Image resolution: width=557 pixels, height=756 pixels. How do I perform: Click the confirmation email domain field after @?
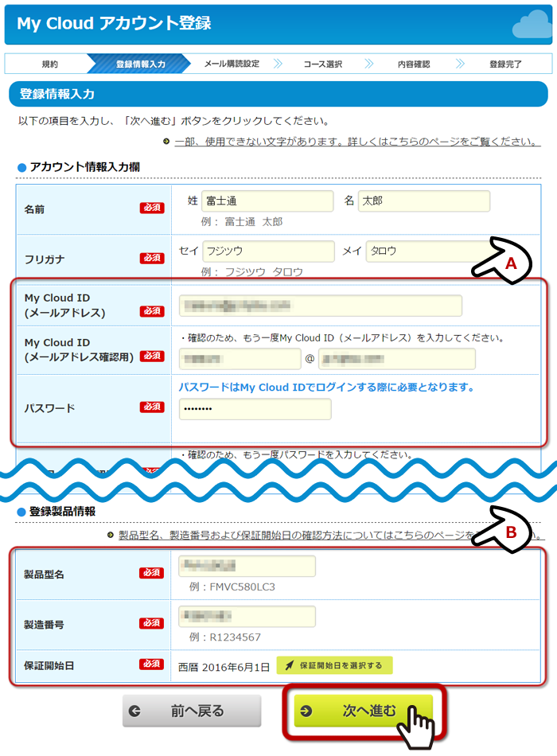point(397,359)
